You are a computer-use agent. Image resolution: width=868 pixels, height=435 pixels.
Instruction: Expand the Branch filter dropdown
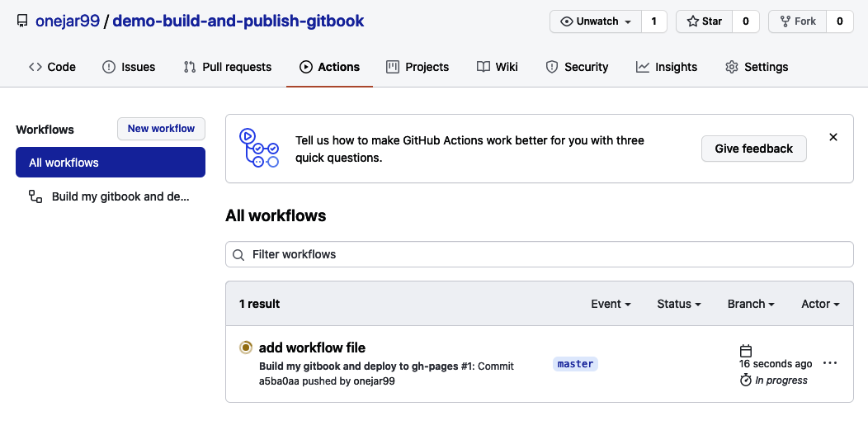[751, 304]
